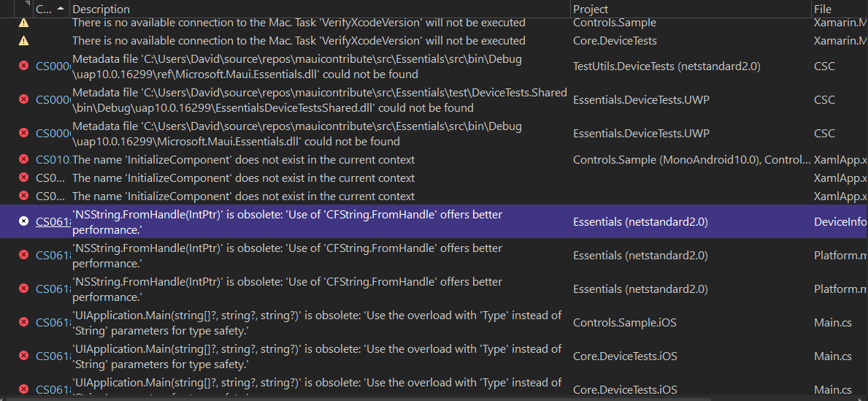Click warning icon in Controls.Sample VerifyXcodeVersion row

pyautogui.click(x=23, y=23)
